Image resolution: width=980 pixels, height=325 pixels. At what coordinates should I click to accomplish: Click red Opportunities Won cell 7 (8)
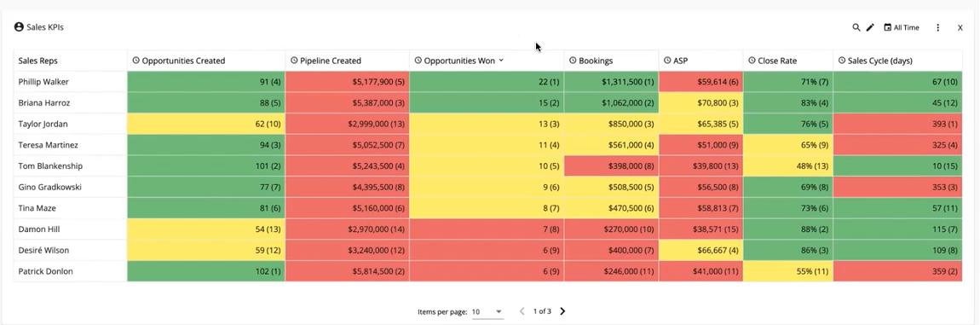[x=487, y=229]
